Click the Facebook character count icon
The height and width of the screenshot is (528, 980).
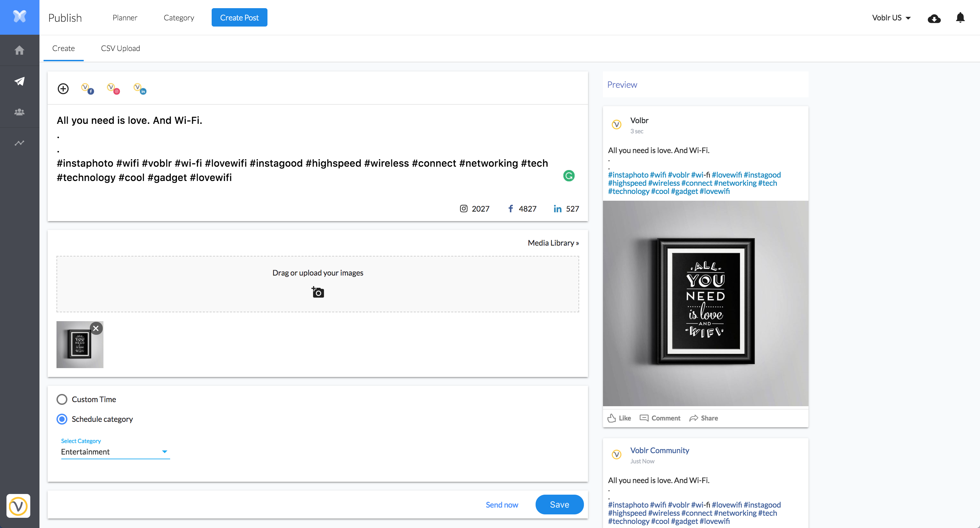tap(510, 209)
